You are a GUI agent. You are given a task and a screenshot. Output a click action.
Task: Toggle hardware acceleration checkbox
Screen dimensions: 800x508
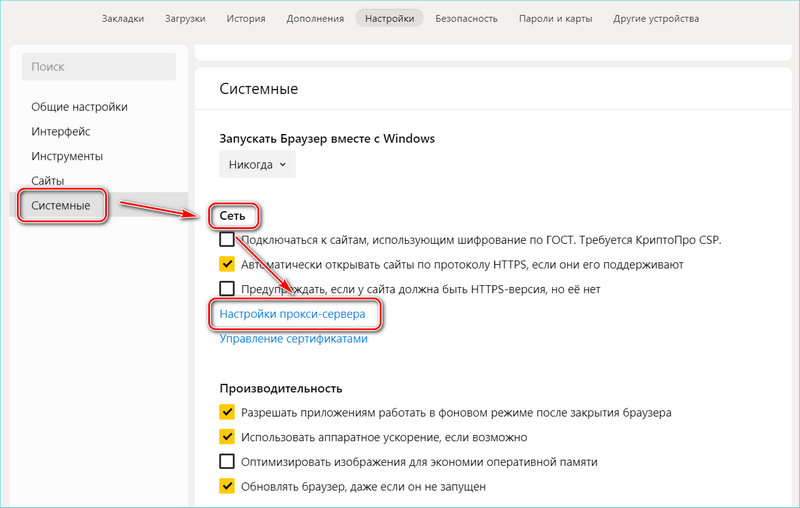point(227,437)
